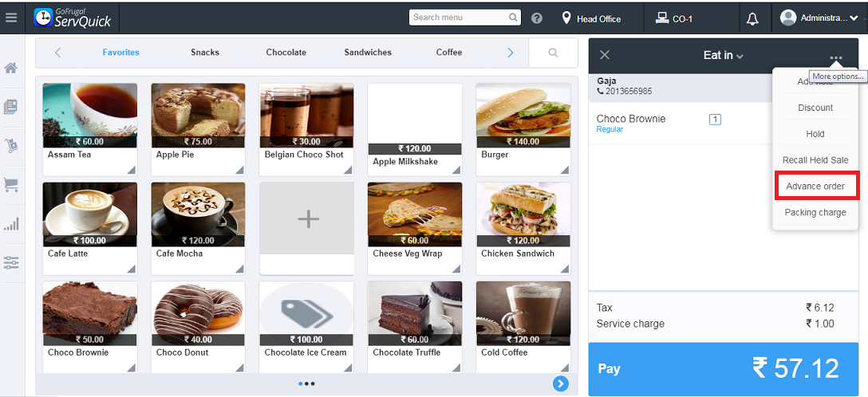Choose Discount from the options menu
868x397 pixels.
pos(815,108)
